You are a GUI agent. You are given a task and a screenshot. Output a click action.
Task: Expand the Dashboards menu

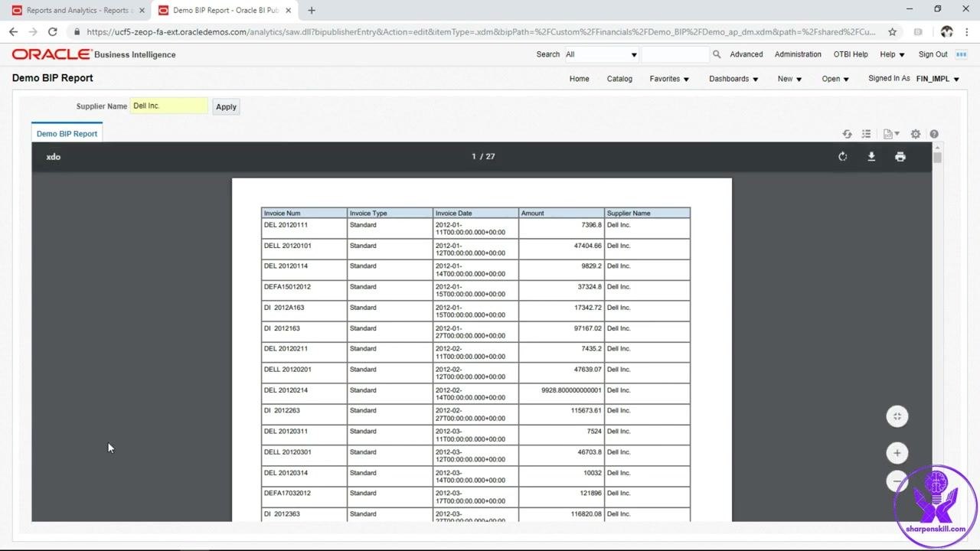[733, 79]
